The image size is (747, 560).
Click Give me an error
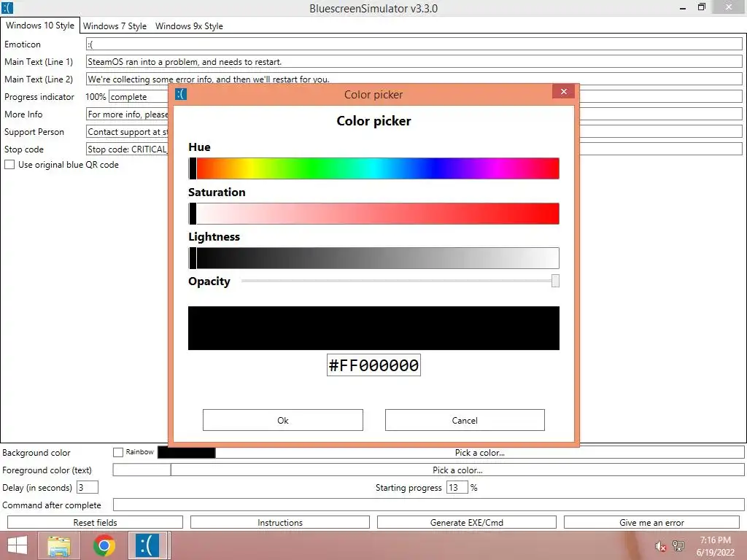tap(651, 522)
